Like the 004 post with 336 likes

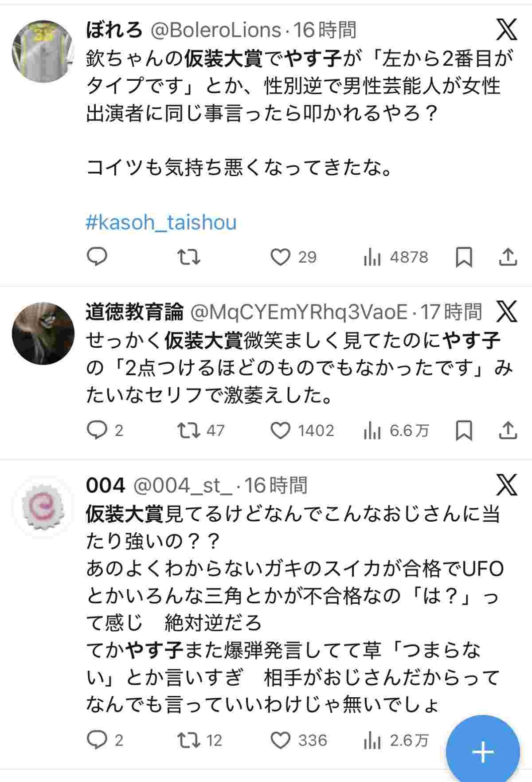[x=281, y=740]
